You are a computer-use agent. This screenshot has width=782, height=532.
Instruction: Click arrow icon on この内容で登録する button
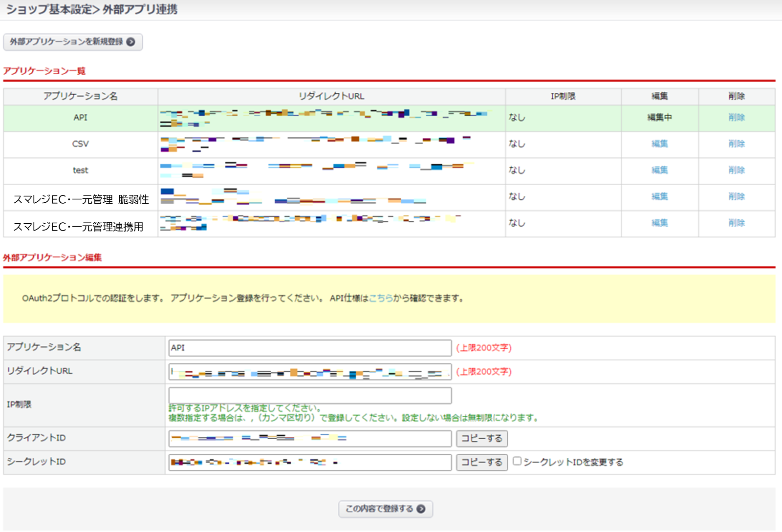pyautogui.click(x=421, y=509)
